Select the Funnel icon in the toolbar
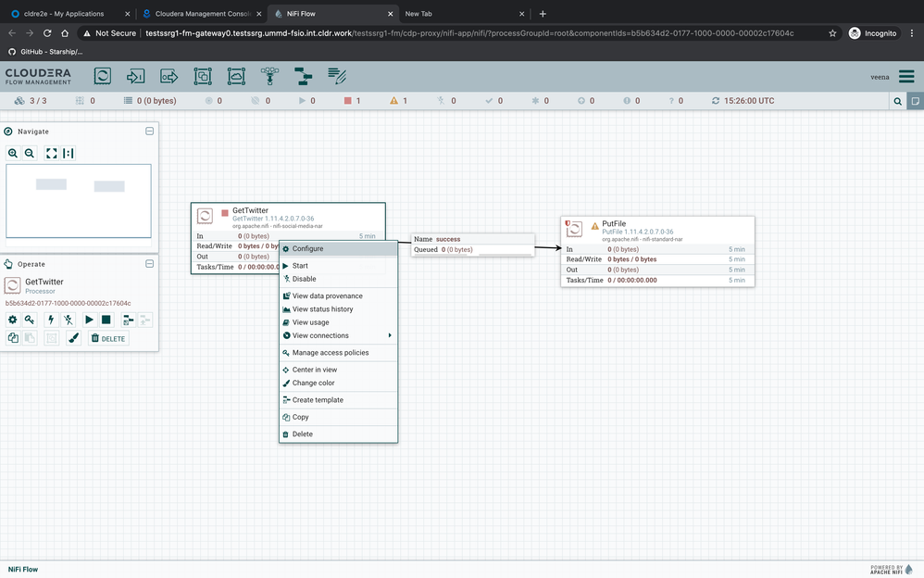The width and height of the screenshot is (924, 578). pos(270,76)
